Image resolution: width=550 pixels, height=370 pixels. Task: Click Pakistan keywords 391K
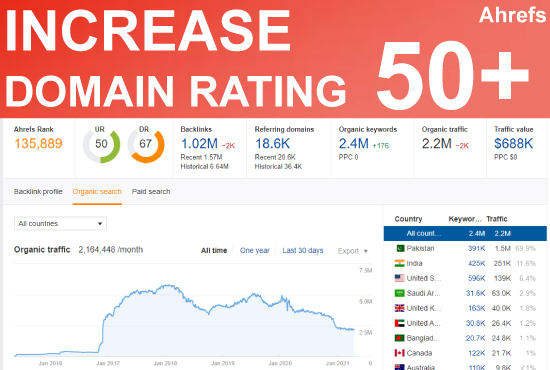tap(476, 248)
